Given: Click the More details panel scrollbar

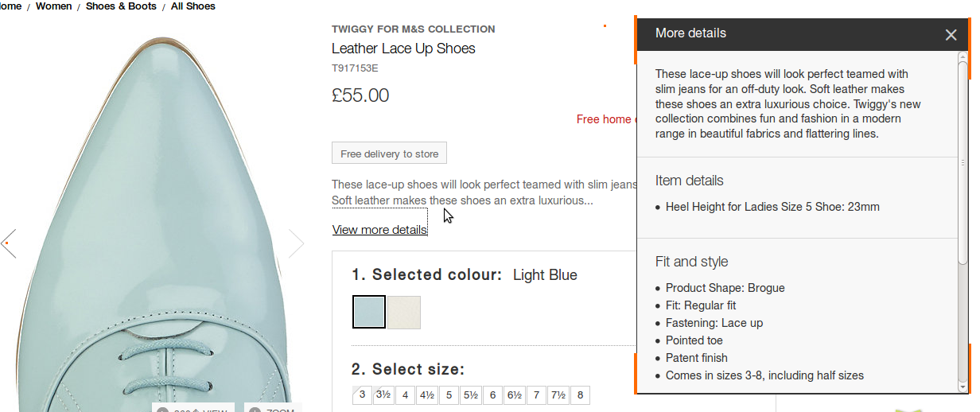Looking at the screenshot, I should point(962,159).
